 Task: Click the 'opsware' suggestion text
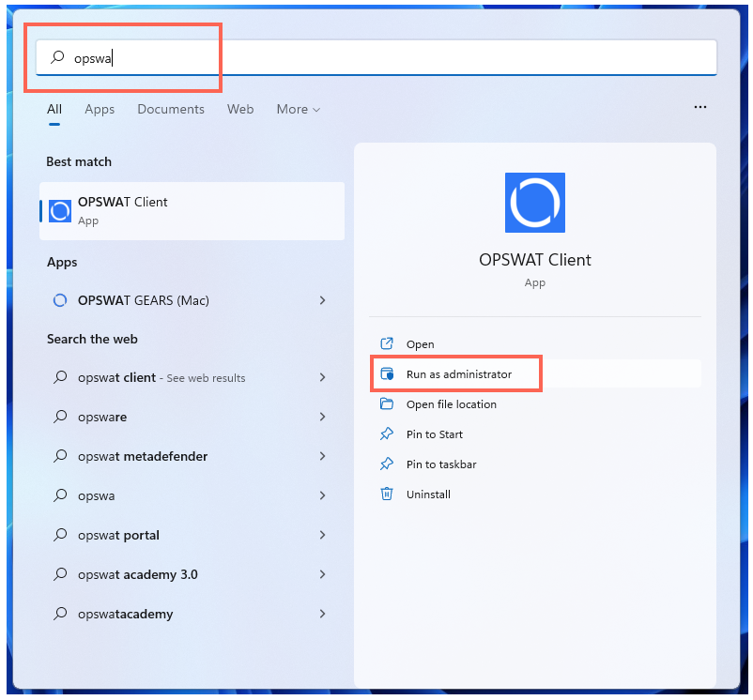102,417
